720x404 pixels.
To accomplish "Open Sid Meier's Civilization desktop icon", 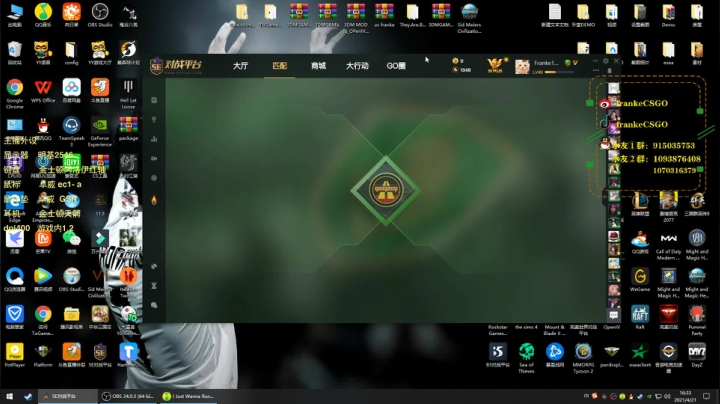I will [469, 18].
